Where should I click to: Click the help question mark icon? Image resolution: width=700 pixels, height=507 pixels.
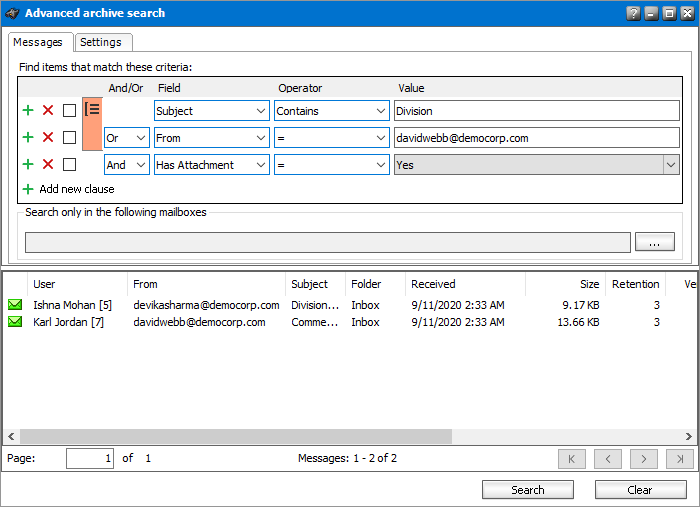(633, 13)
